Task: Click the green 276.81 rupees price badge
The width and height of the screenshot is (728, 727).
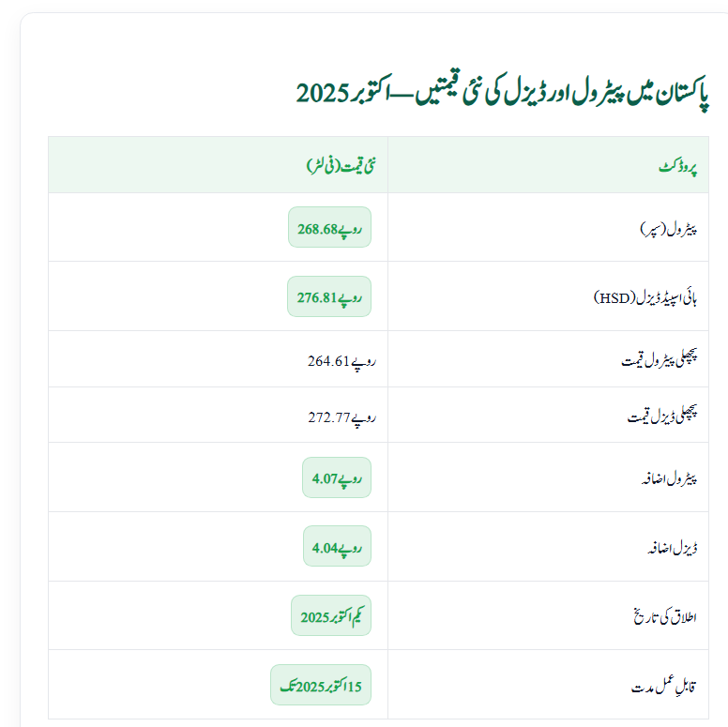Action: pos(329,296)
